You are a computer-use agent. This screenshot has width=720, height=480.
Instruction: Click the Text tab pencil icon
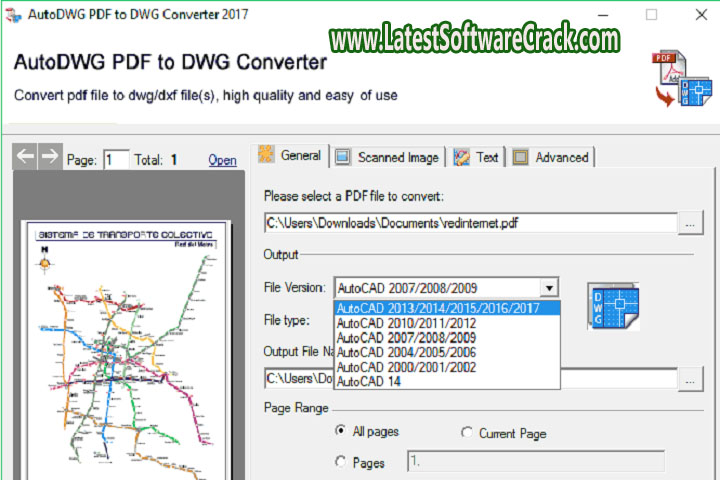point(461,157)
